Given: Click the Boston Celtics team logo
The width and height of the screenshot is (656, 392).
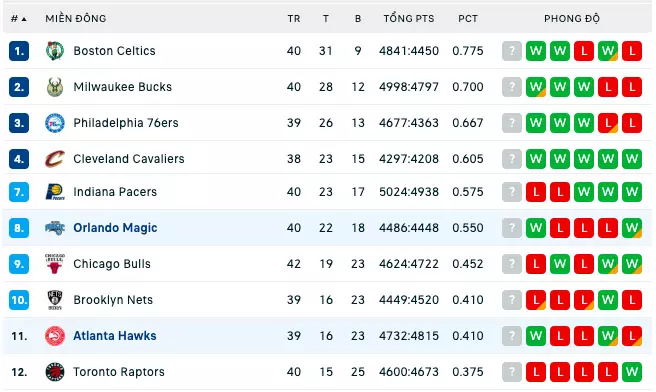Looking at the screenshot, I should point(55,51).
